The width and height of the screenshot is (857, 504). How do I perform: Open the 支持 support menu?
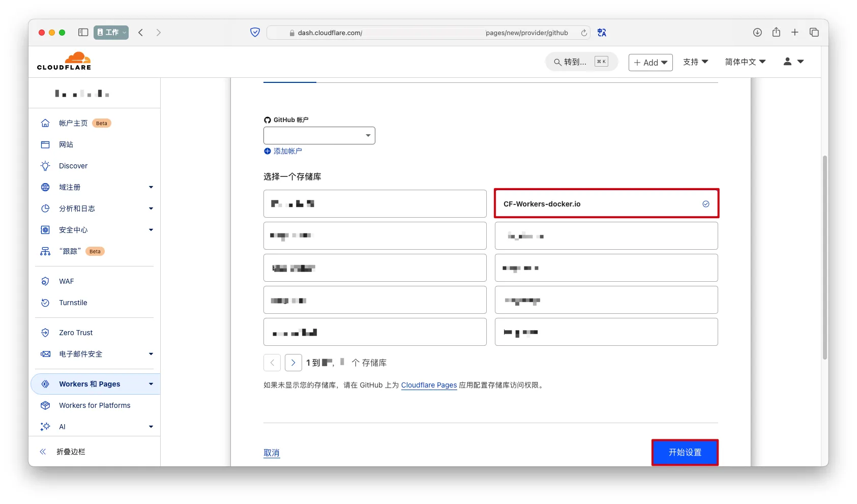(695, 62)
